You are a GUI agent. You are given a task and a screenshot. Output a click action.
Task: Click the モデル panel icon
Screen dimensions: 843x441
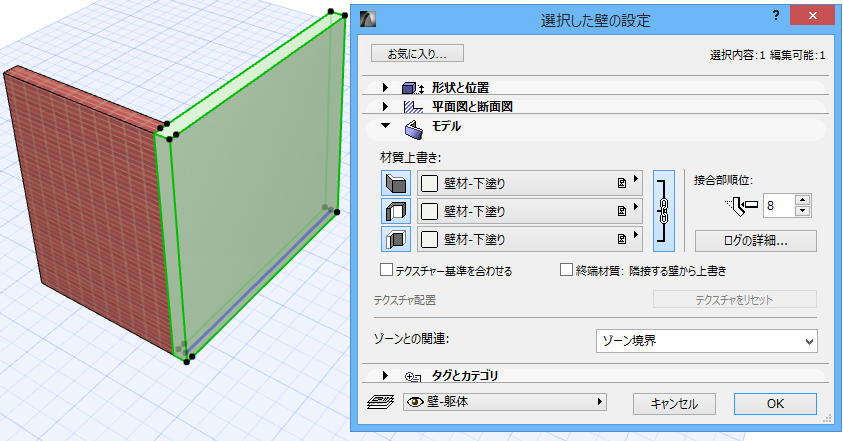(414, 129)
